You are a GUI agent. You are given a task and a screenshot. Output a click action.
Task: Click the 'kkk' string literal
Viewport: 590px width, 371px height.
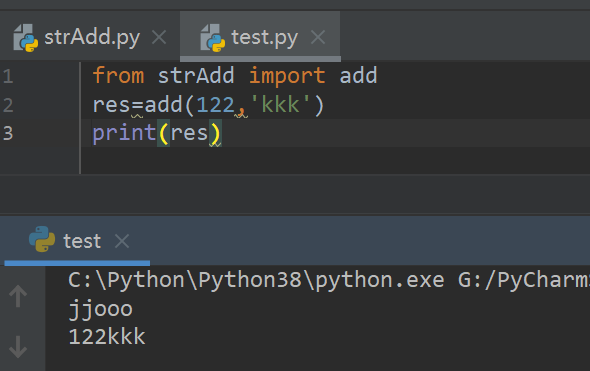[x=280, y=105]
